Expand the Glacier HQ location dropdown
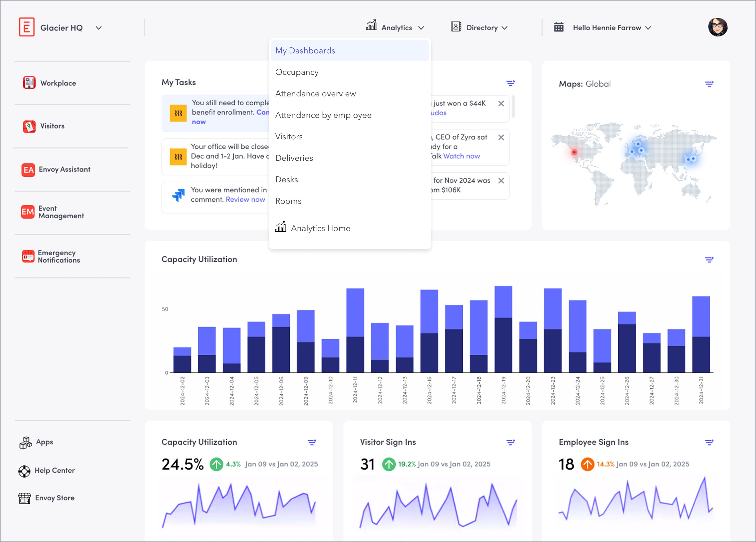Screen dimensions: 756x542 pyautogui.click(x=99, y=28)
